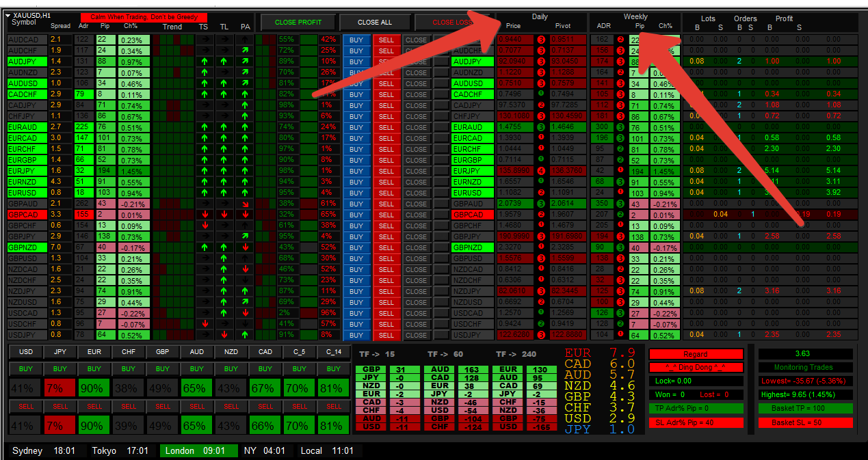Click the CLOSE PROFIT button
868x460 pixels.
(x=298, y=23)
